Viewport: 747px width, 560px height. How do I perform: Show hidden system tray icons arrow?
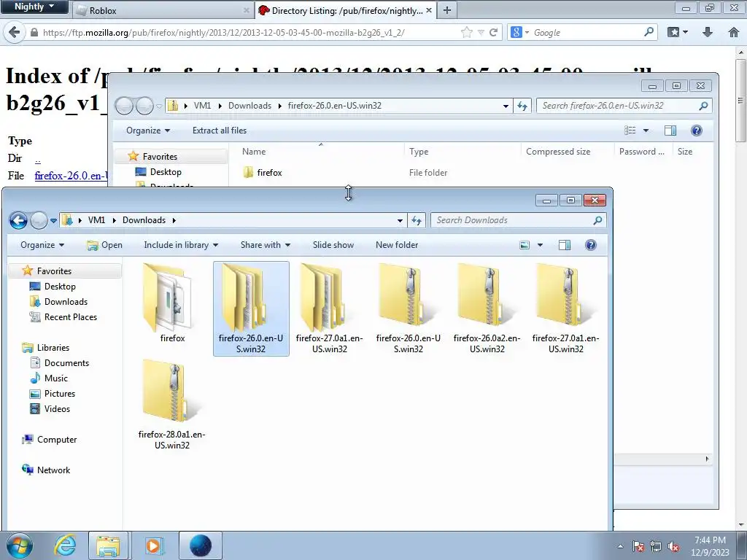(x=620, y=546)
